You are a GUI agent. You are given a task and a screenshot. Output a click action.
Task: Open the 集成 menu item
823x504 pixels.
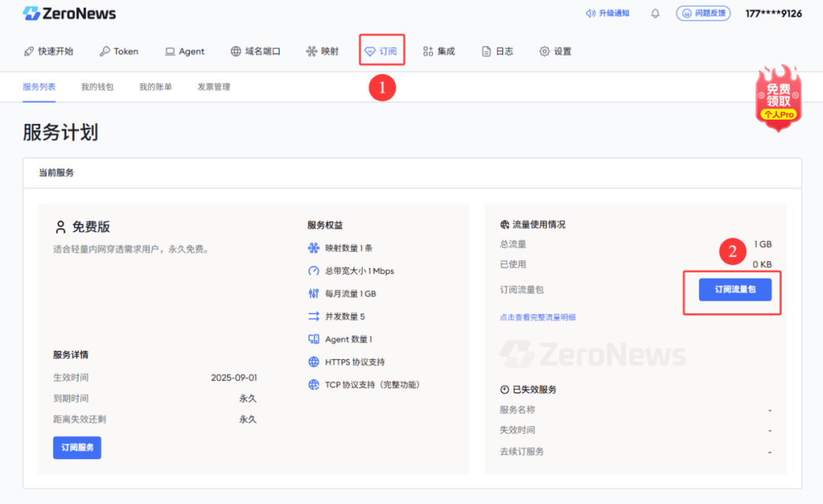pyautogui.click(x=440, y=52)
